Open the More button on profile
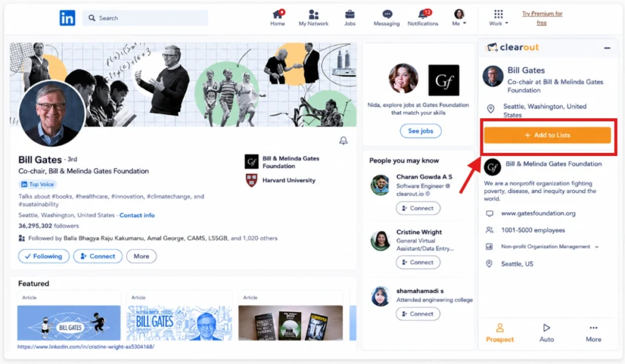The height and width of the screenshot is (364, 625). 141,256
